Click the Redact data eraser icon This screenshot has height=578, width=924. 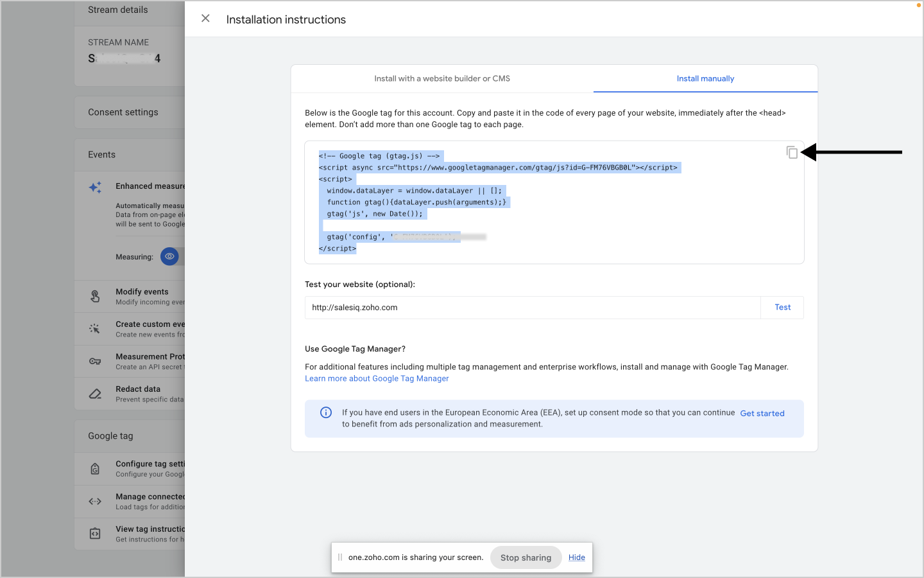pos(95,394)
